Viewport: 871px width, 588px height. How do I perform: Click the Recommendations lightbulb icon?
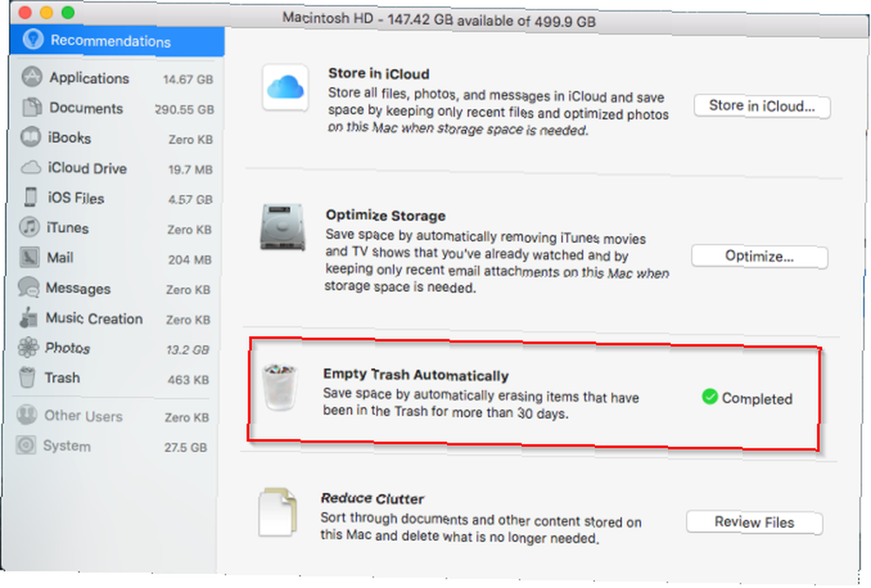click(33, 39)
